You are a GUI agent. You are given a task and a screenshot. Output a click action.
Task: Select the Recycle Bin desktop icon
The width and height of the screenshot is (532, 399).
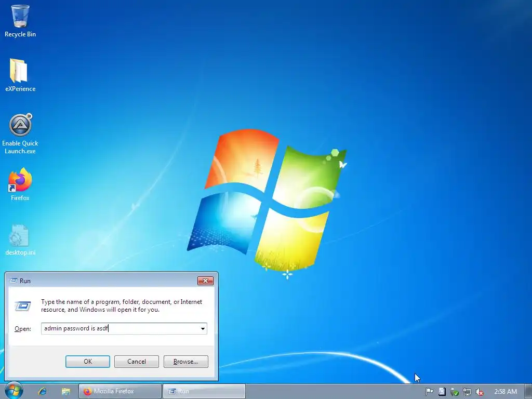point(20,21)
